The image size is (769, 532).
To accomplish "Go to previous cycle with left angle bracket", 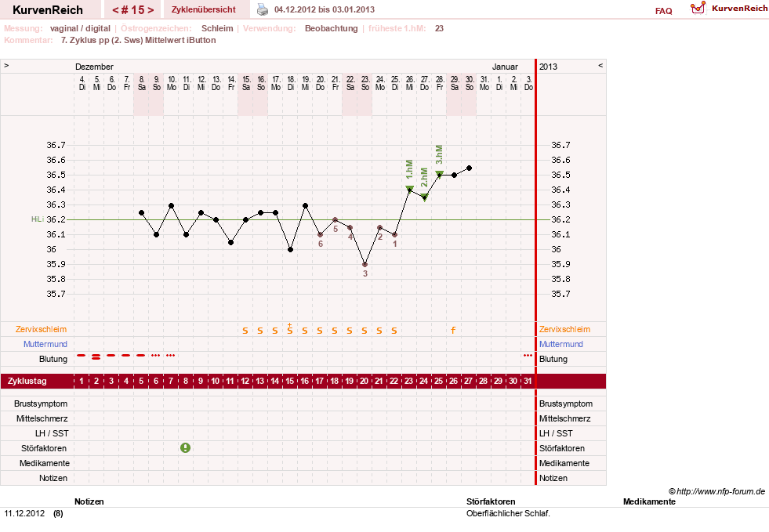I will 115,10.
